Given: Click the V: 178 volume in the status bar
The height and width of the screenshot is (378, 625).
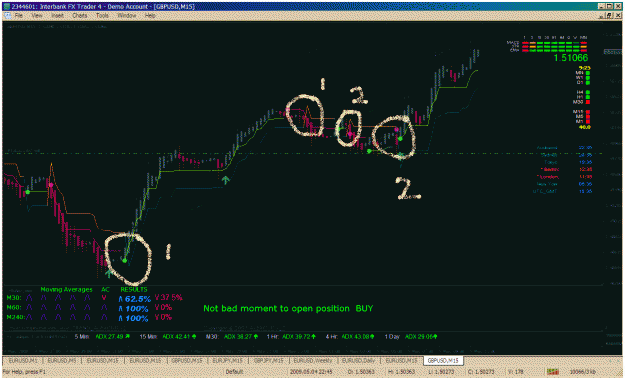Looking at the screenshot, I should pos(517,371).
